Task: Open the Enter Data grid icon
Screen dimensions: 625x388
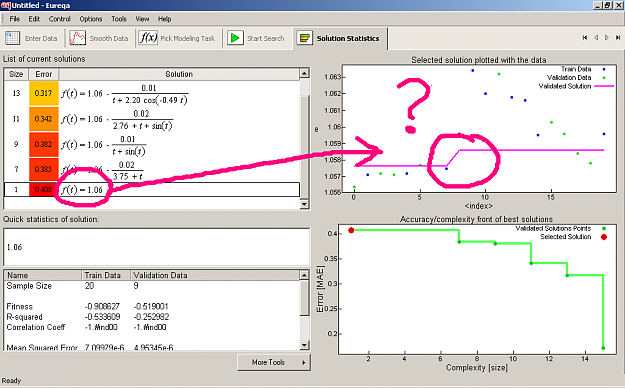Action: point(12,38)
